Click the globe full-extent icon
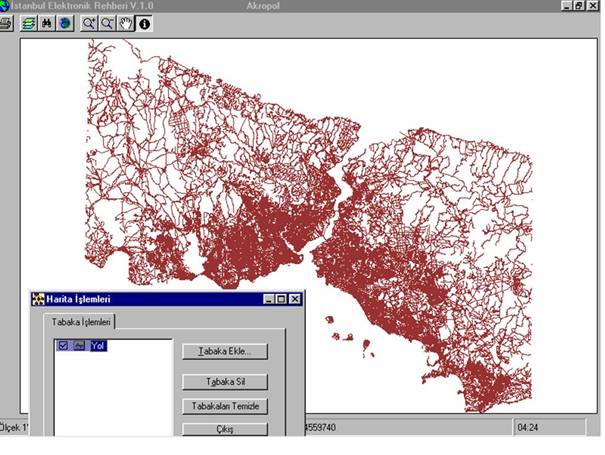 [64, 22]
